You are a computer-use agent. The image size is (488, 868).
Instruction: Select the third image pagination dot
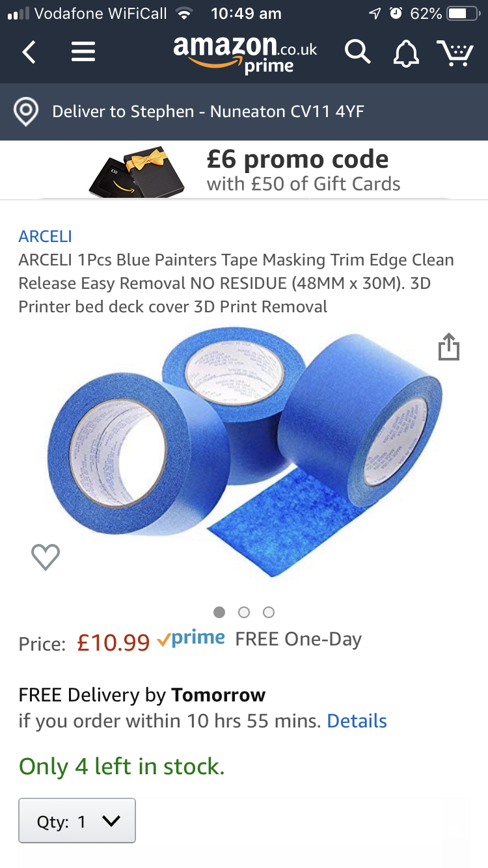click(x=269, y=612)
